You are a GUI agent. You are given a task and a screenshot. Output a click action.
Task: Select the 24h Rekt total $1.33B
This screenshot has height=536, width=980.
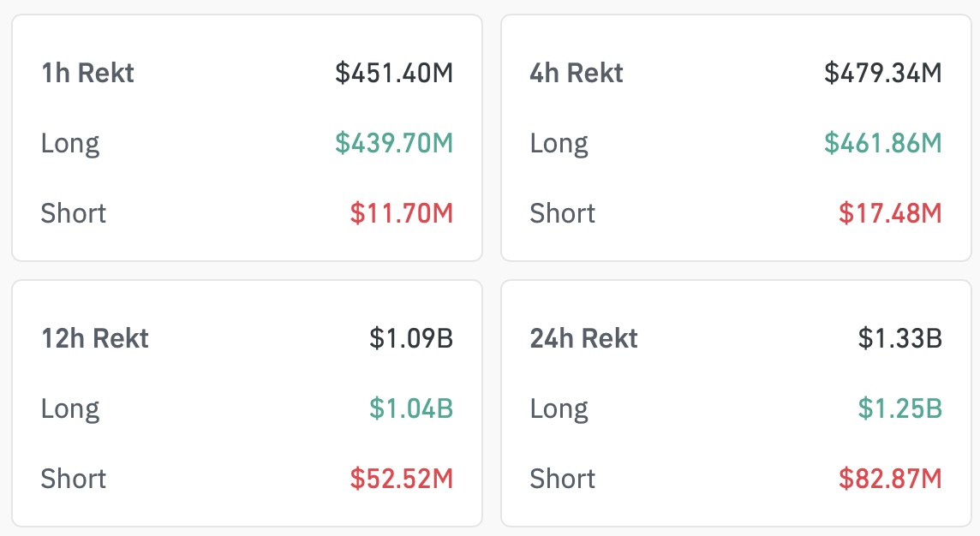[900, 338]
